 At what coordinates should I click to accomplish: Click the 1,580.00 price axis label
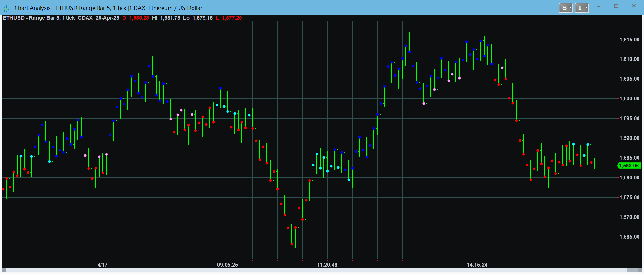[x=629, y=178]
